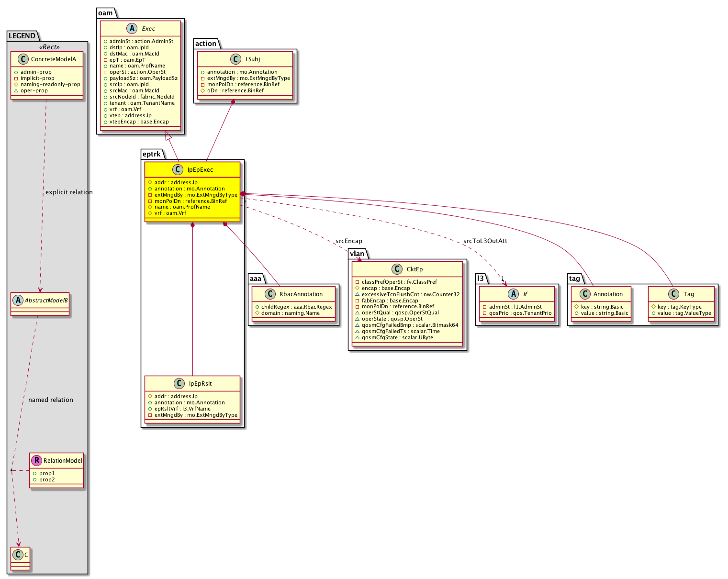Select the 'C' icon of IpEpRslt class
This screenshot has width=728, height=579.
179,383
